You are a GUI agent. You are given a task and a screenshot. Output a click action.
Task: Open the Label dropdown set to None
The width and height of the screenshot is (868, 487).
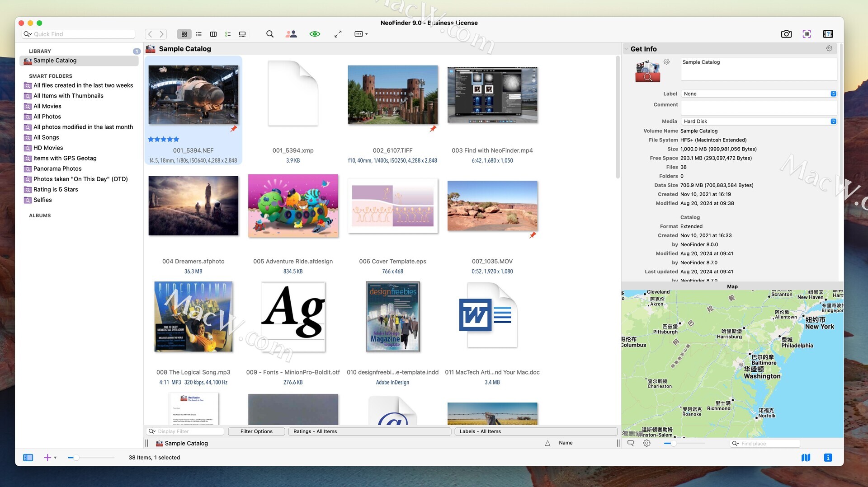point(759,94)
